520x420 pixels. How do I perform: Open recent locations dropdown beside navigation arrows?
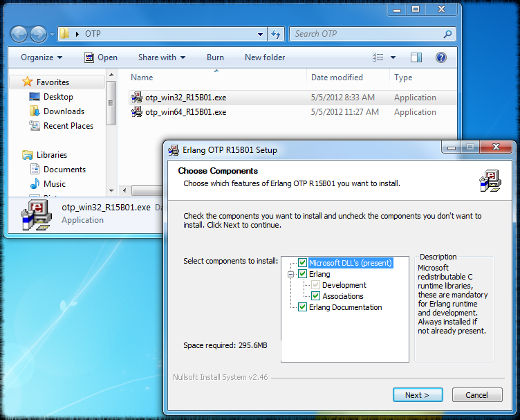click(x=52, y=34)
